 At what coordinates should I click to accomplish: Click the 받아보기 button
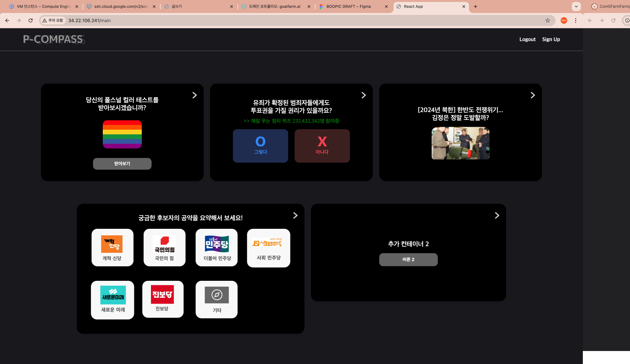[x=122, y=164]
